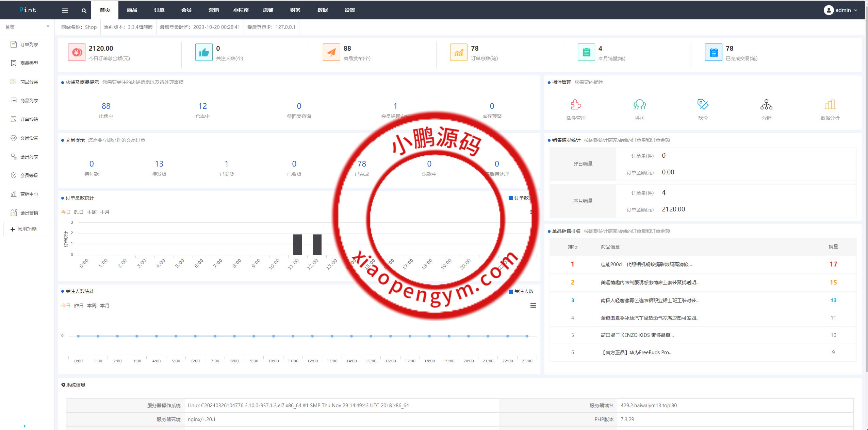Click the 88 出售中 count link

(106, 106)
